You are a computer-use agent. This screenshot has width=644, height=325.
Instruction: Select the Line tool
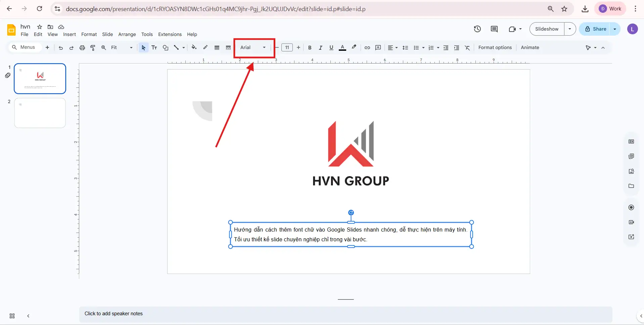176,48
